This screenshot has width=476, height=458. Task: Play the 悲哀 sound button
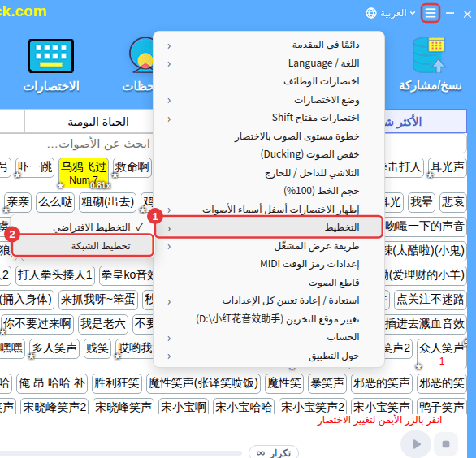click(452, 202)
